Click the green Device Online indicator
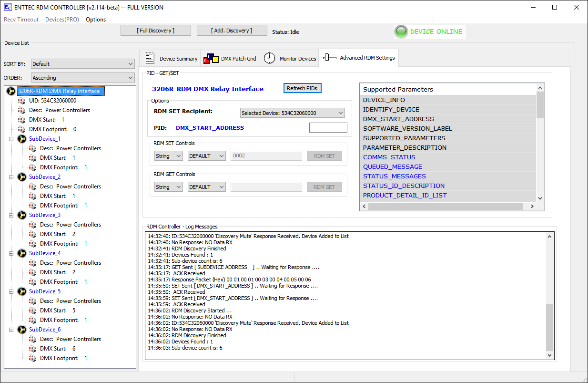This screenshot has width=588, height=383. pos(401,32)
